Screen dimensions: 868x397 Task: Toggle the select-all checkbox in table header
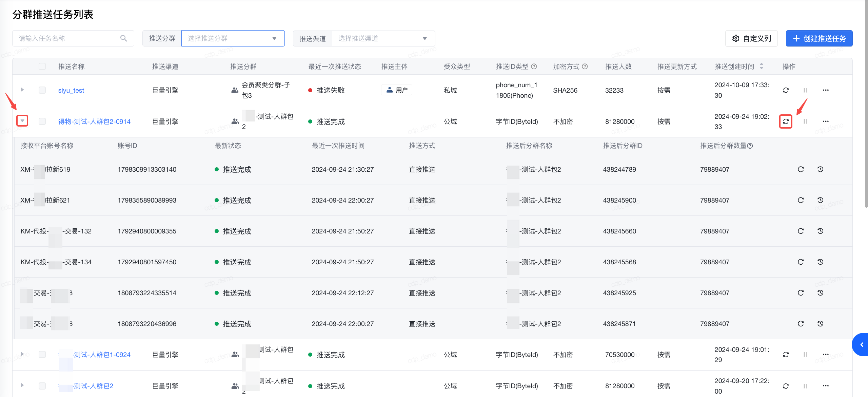pyautogui.click(x=42, y=66)
